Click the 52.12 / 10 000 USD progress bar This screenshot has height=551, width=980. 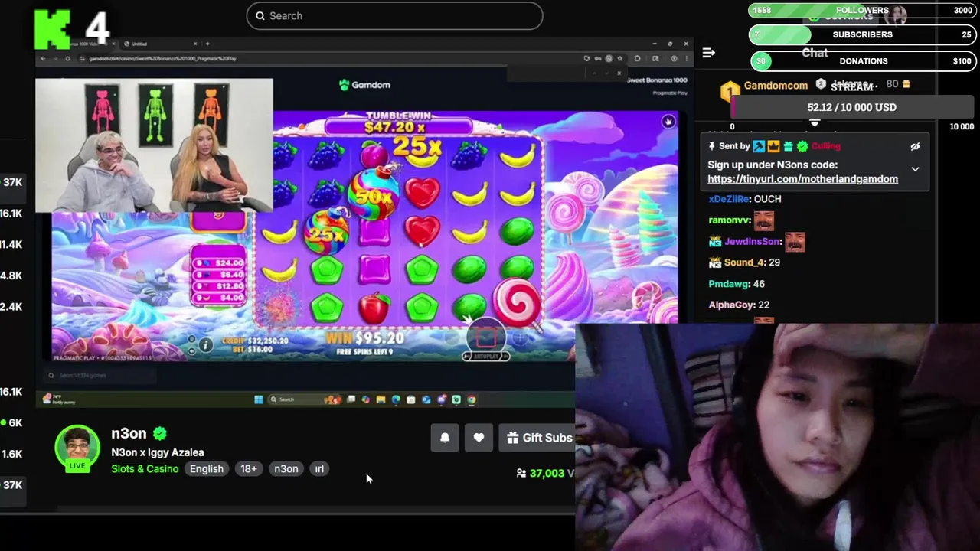851,107
